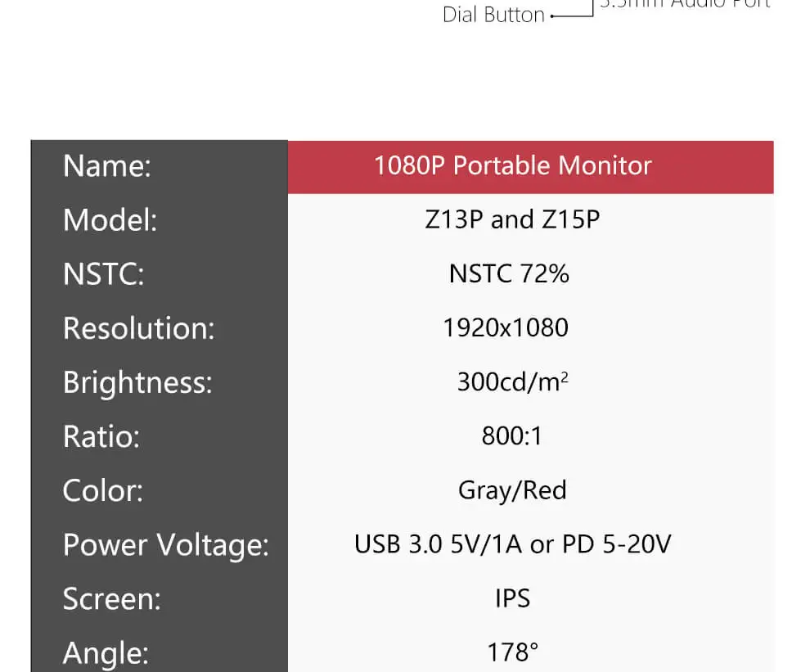Select the Color: row label

tap(103, 490)
